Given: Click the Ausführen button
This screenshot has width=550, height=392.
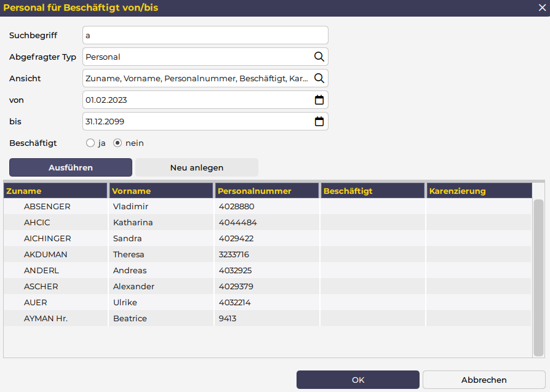Looking at the screenshot, I should (71, 167).
